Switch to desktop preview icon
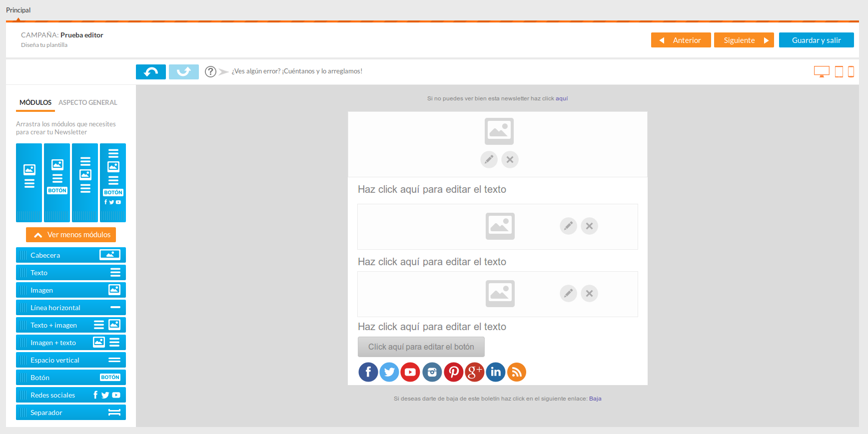This screenshot has width=868, height=434. pos(821,72)
